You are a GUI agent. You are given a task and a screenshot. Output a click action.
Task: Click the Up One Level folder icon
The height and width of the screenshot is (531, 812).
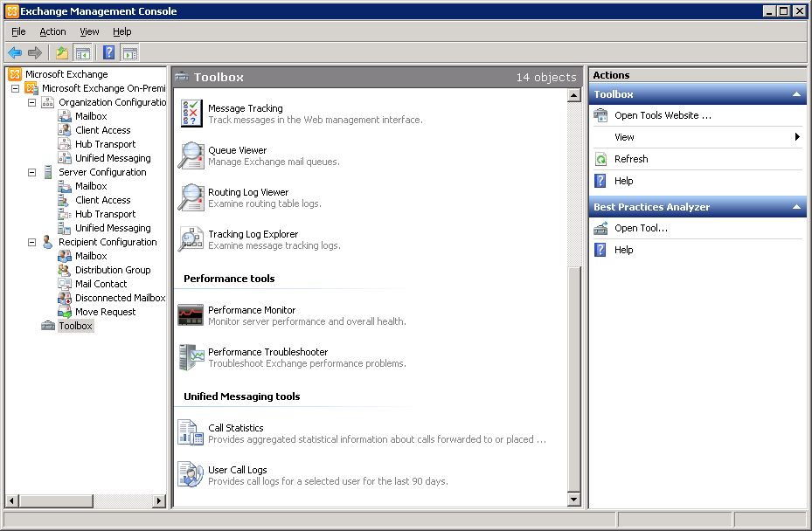(x=62, y=52)
